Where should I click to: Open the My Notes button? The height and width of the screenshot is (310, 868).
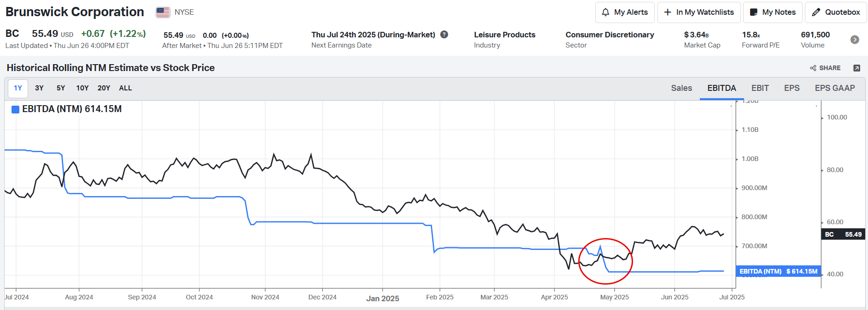coord(773,12)
